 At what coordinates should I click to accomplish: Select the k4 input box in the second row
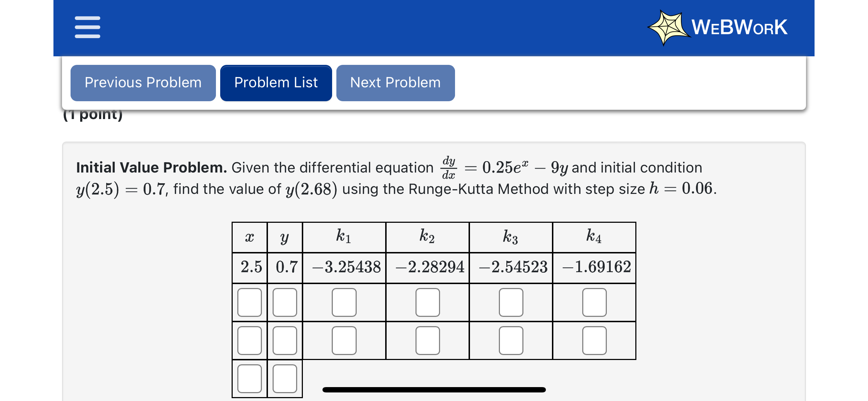click(x=594, y=303)
